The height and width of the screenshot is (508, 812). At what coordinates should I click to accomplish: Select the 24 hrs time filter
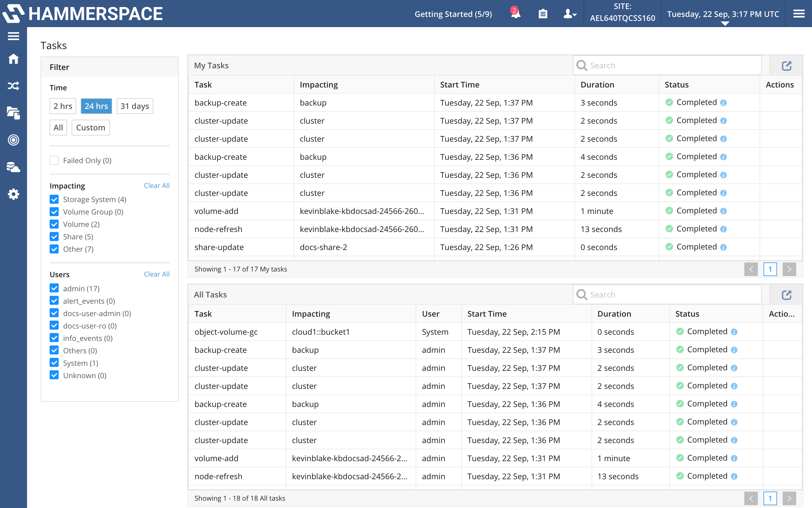(x=96, y=106)
